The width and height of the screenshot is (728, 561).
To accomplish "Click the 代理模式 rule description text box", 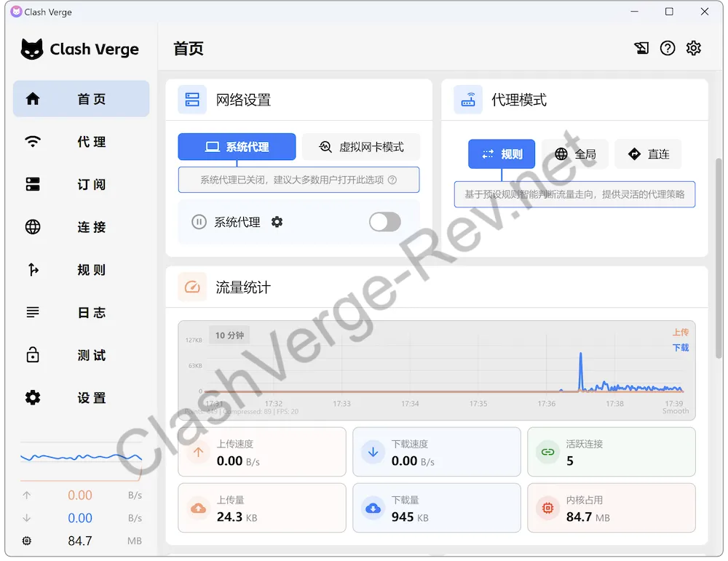I will point(574,194).
